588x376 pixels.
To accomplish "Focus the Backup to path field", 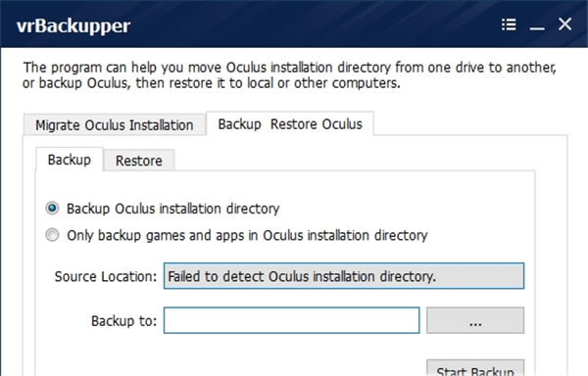I will [x=291, y=320].
